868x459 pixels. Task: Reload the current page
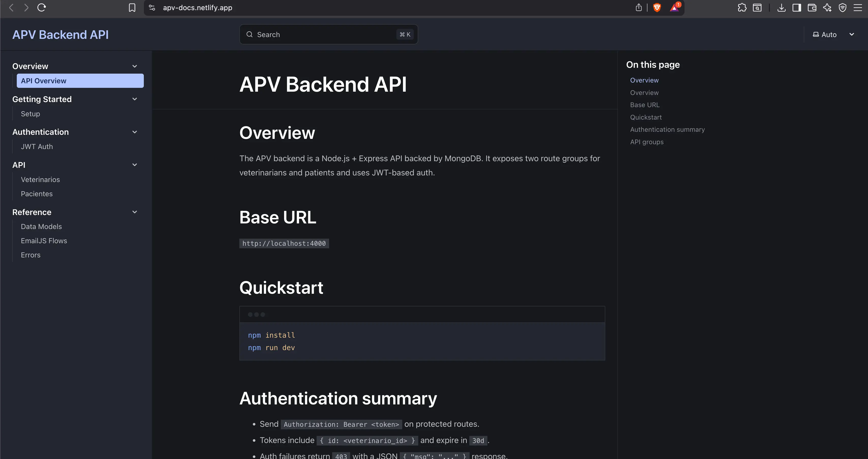click(x=41, y=7)
